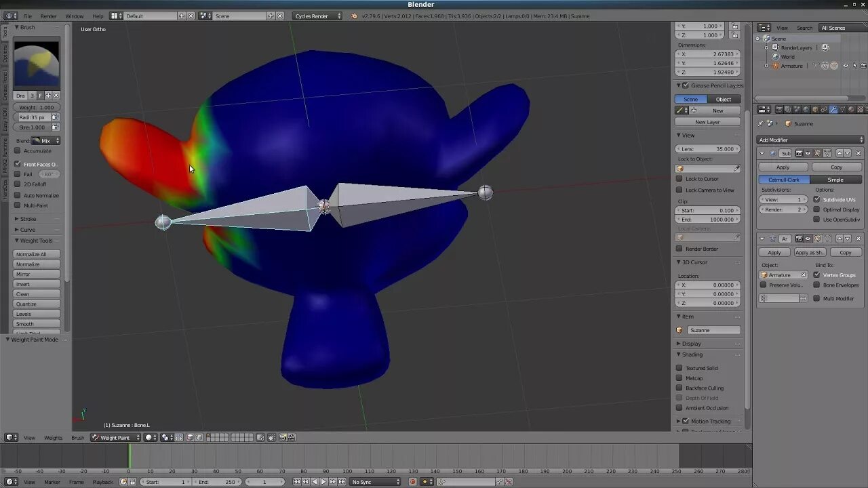The width and height of the screenshot is (868, 488).
Task: Open the Texture properties checker icon tab
Action: tap(860, 109)
